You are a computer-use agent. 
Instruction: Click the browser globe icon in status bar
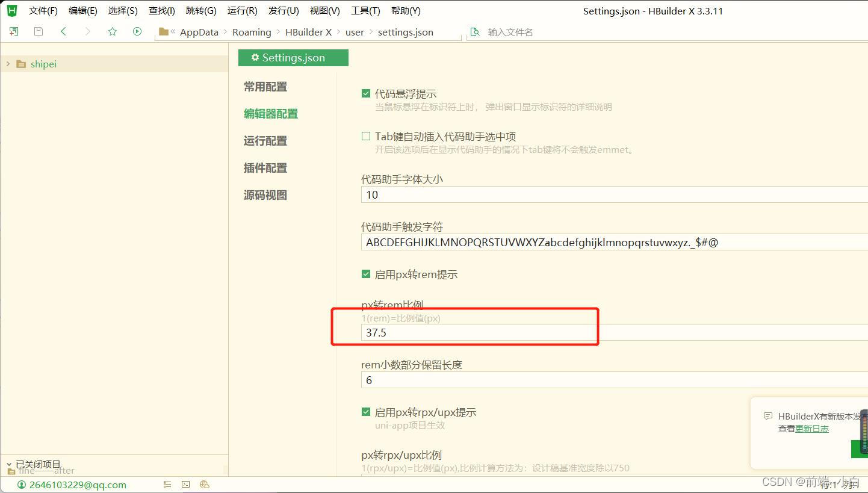pos(204,484)
